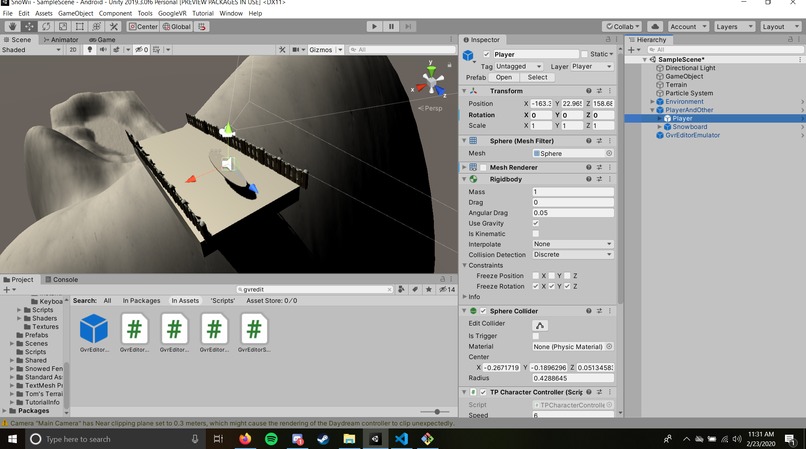This screenshot has width=806, height=449.
Task: Open Rigidbody component preset icon
Action: (x=599, y=179)
